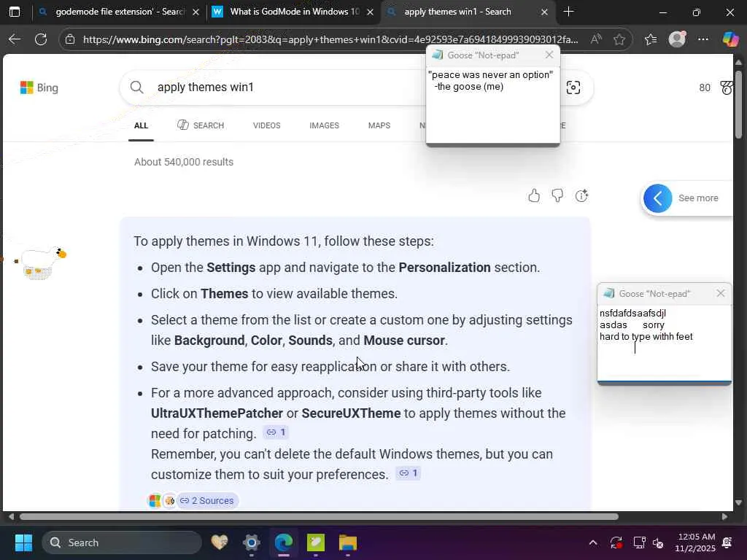Click the Bing search input field
This screenshot has height=560, width=747.
tap(286, 87)
